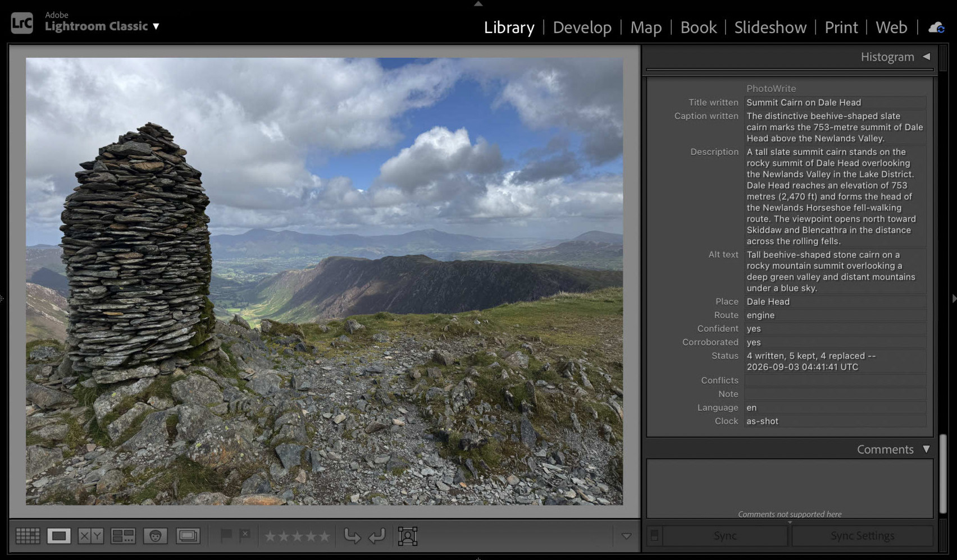The height and width of the screenshot is (560, 957).
Task: Edit the Title written field
Action: [x=835, y=102]
